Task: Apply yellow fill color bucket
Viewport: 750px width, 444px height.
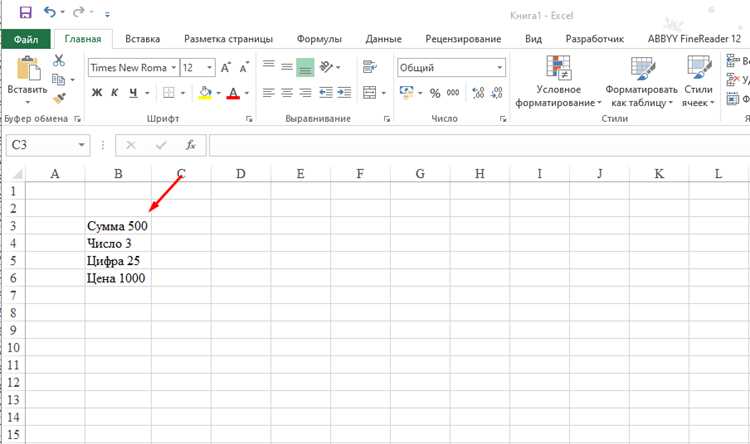Action: point(205,92)
